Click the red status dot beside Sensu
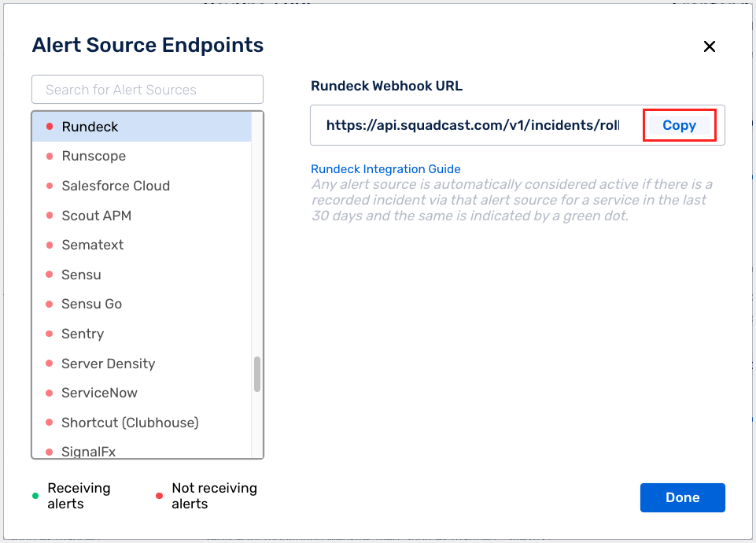This screenshot has width=756, height=543. (x=49, y=274)
